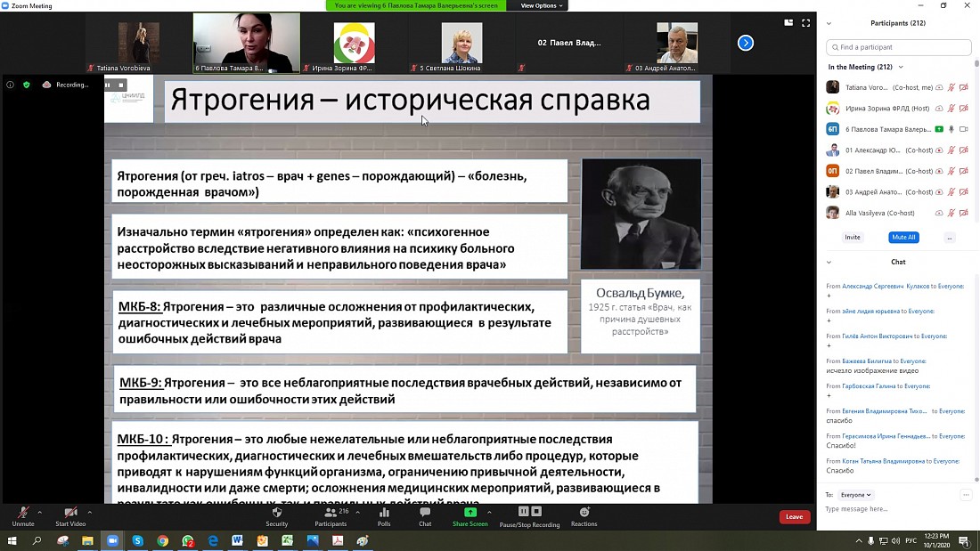980x551 pixels.
Task: Toggle 6 Павлова Тамара's camera icon
Action: 964,129
